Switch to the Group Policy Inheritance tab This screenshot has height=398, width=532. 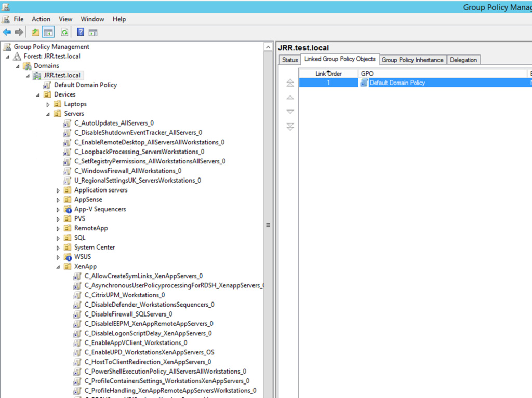tap(413, 60)
